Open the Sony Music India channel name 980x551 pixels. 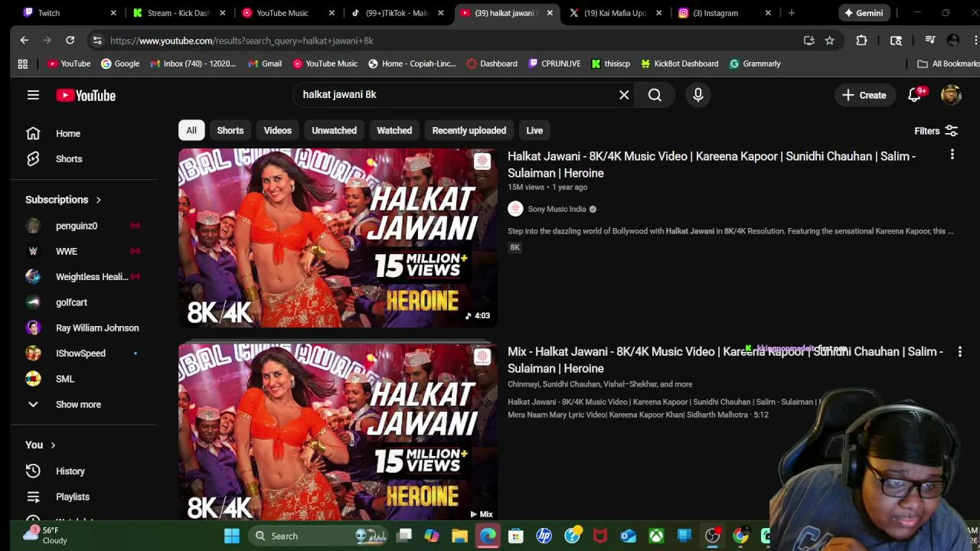[557, 209]
